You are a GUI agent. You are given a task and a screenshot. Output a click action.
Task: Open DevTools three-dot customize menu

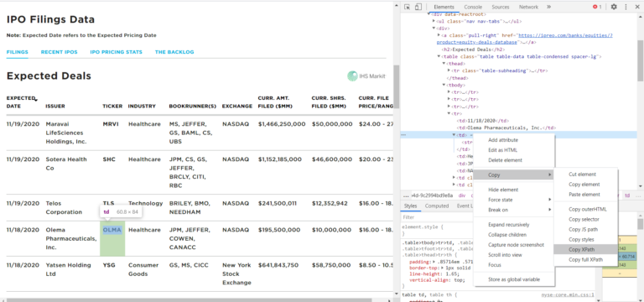[x=626, y=7]
